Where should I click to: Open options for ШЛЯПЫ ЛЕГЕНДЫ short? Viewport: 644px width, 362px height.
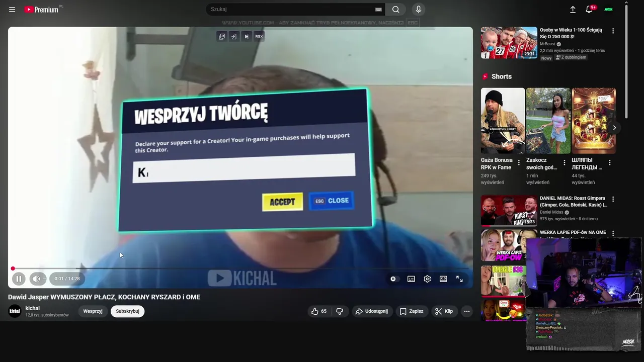610,163
